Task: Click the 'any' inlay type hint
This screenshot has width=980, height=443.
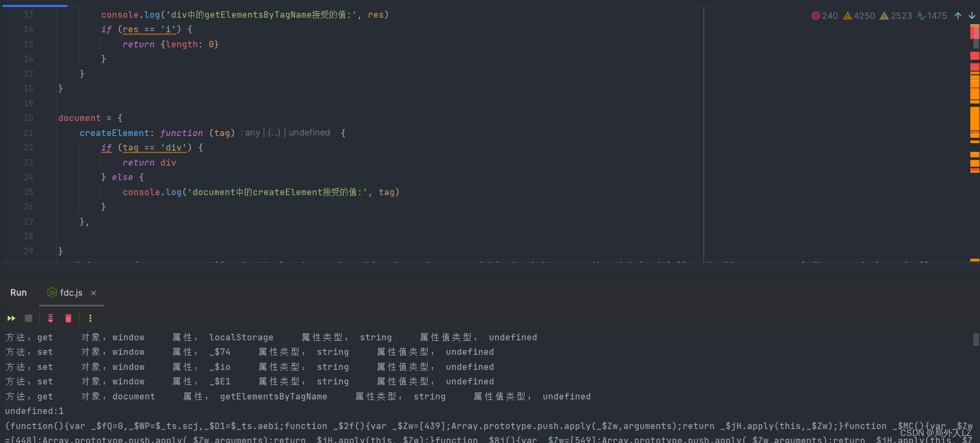Action: (x=253, y=132)
